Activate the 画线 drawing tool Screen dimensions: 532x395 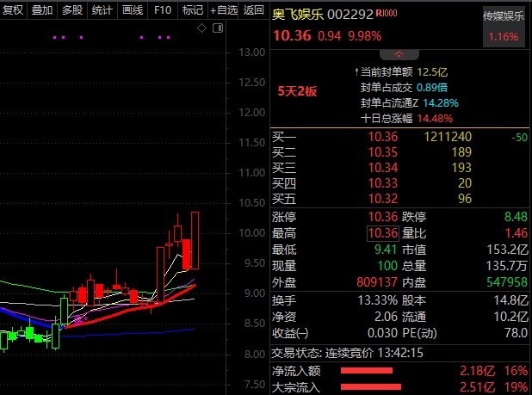[133, 10]
